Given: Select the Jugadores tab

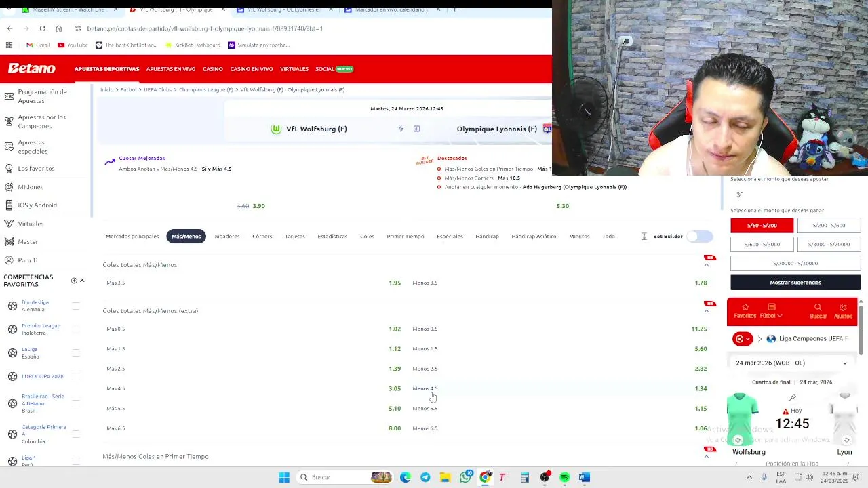Looking at the screenshot, I should tap(227, 236).
